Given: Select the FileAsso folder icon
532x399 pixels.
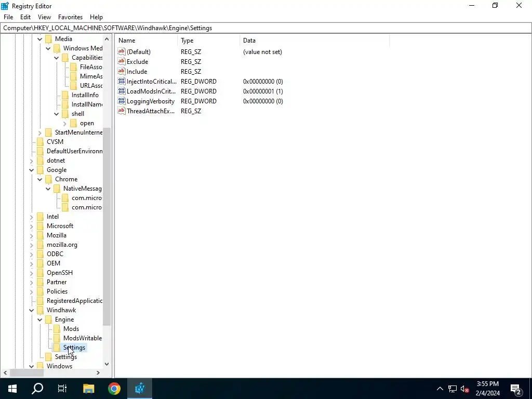Looking at the screenshot, I should (x=74, y=67).
